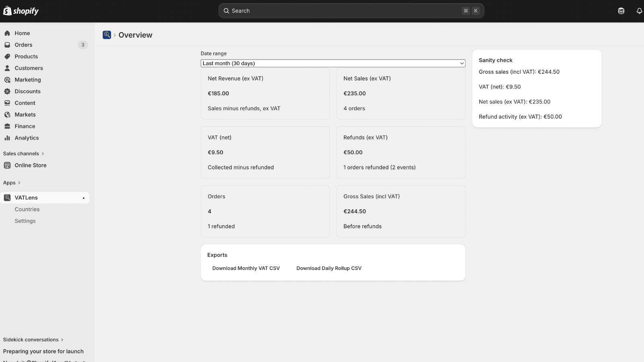Image resolution: width=644 pixels, height=362 pixels.
Task: Select the Products tag icon
Action: tap(7, 57)
